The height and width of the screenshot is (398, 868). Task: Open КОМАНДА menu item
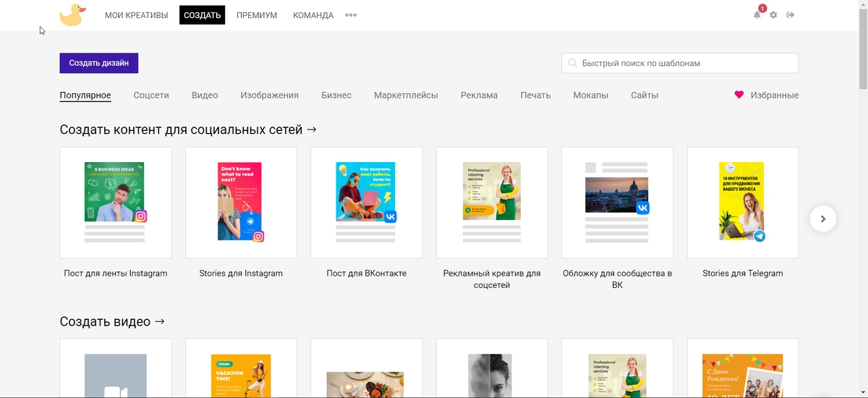313,15
